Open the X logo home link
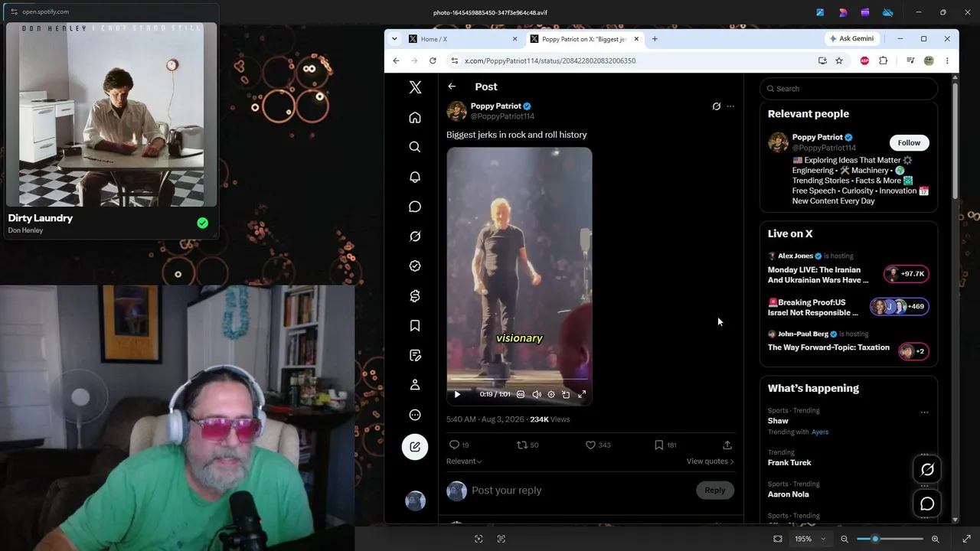The image size is (980, 551). click(x=415, y=87)
